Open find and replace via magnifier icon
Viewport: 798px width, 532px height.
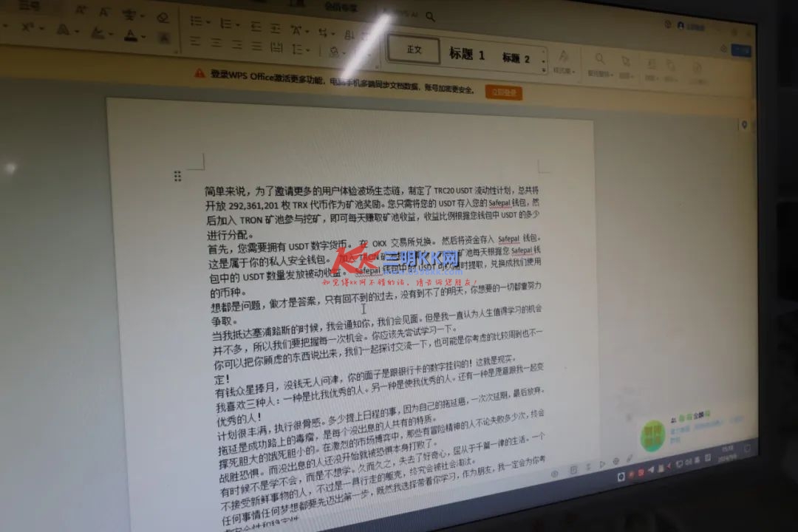click(599, 58)
